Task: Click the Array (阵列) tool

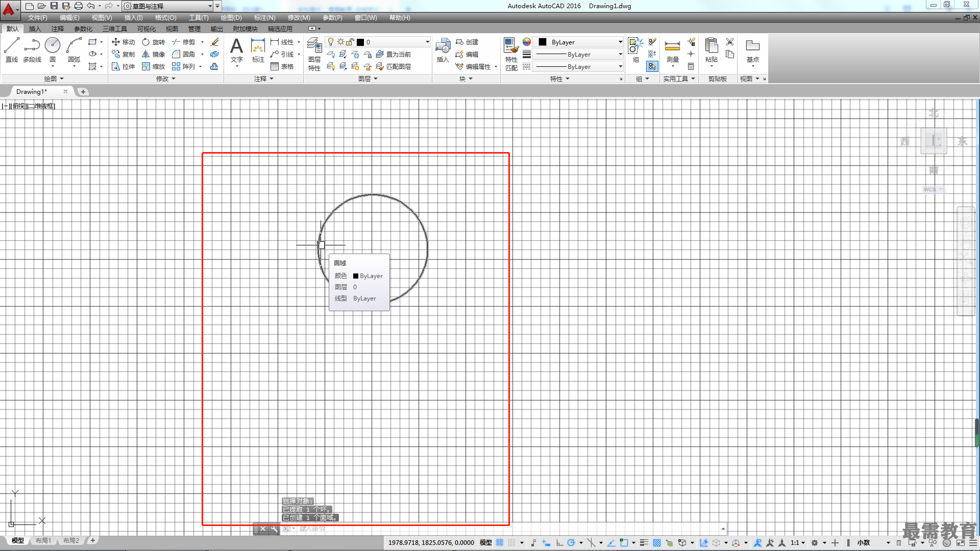Action: point(183,66)
